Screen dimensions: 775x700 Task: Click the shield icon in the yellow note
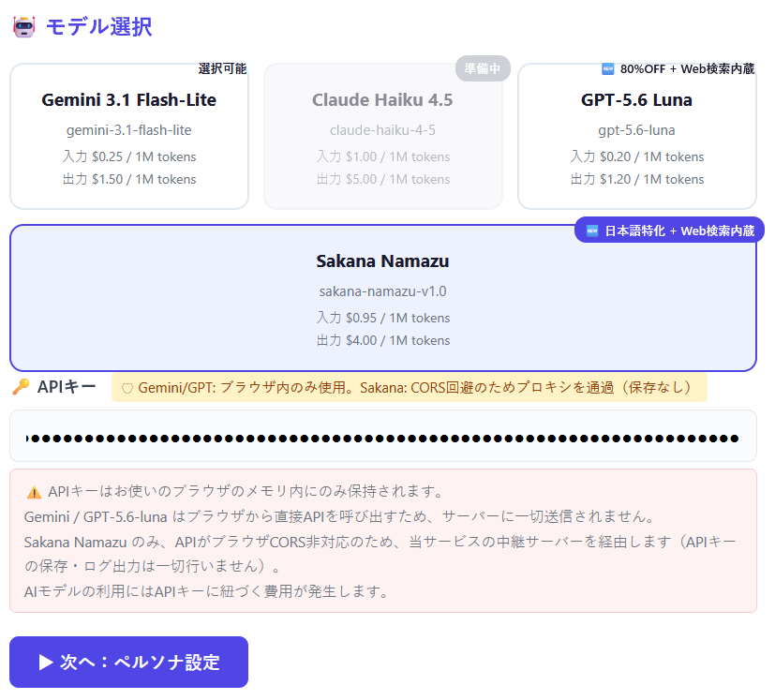[x=127, y=389]
